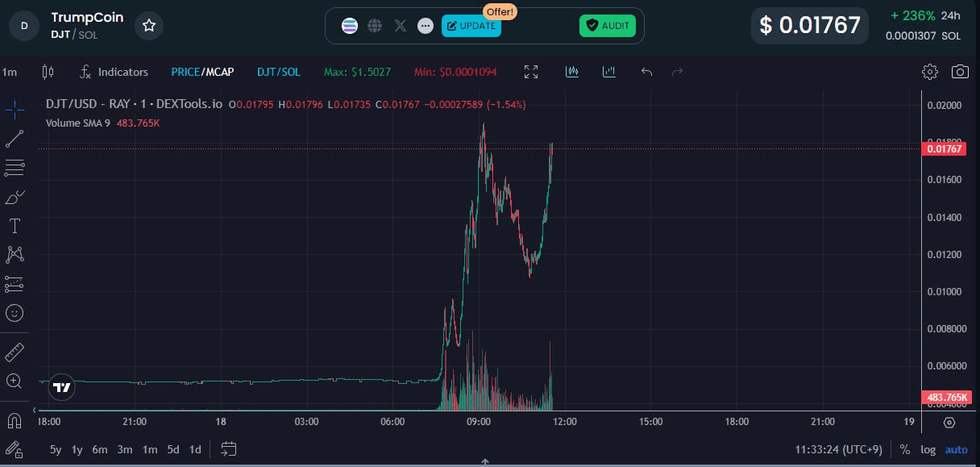Click the 0.0001307 SOL price text
This screenshot has width=980, height=467.
click(923, 36)
